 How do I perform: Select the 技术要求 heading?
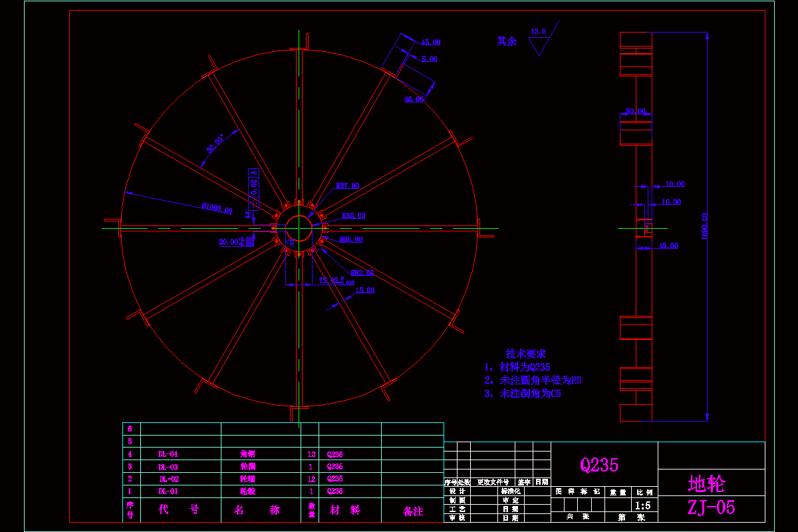525,354
